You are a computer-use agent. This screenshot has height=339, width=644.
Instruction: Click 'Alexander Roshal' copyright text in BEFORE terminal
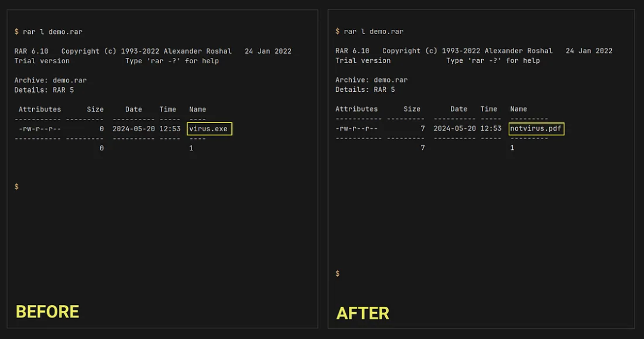click(197, 51)
